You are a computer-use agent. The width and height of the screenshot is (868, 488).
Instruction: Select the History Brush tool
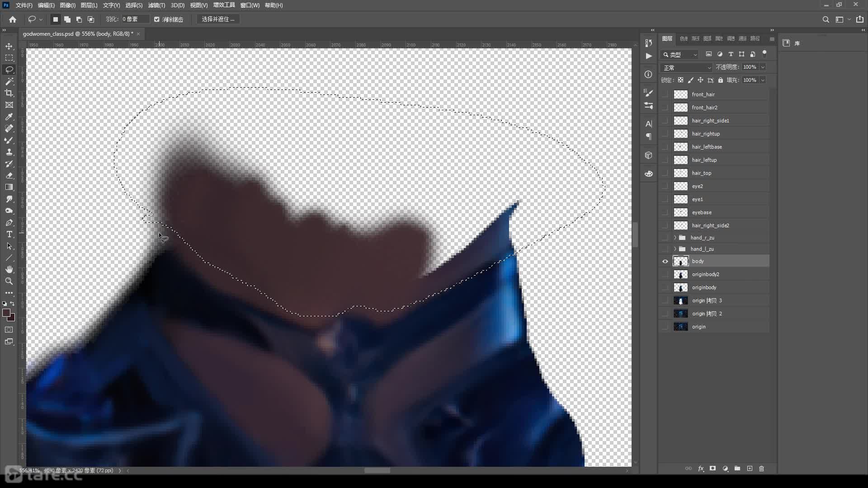[x=9, y=164]
